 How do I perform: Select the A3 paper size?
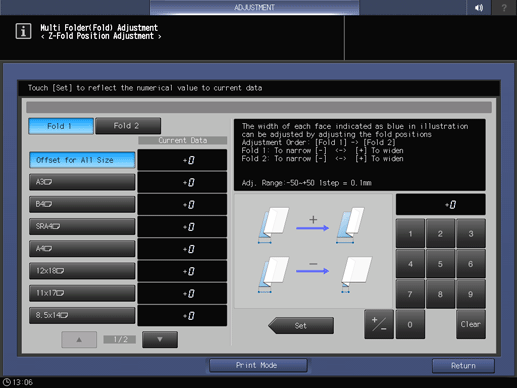click(82, 182)
